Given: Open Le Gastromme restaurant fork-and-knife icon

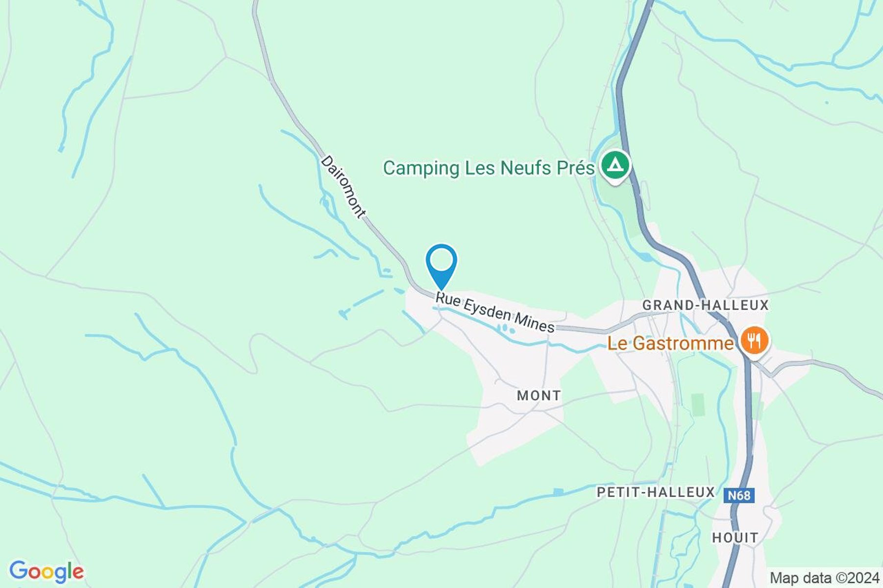Looking at the screenshot, I should 755,341.
